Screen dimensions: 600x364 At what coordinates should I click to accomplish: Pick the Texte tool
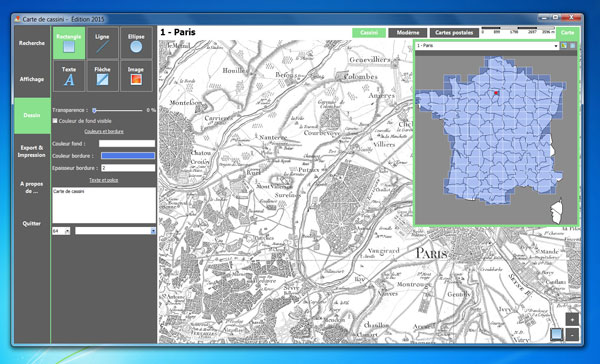pyautogui.click(x=69, y=76)
